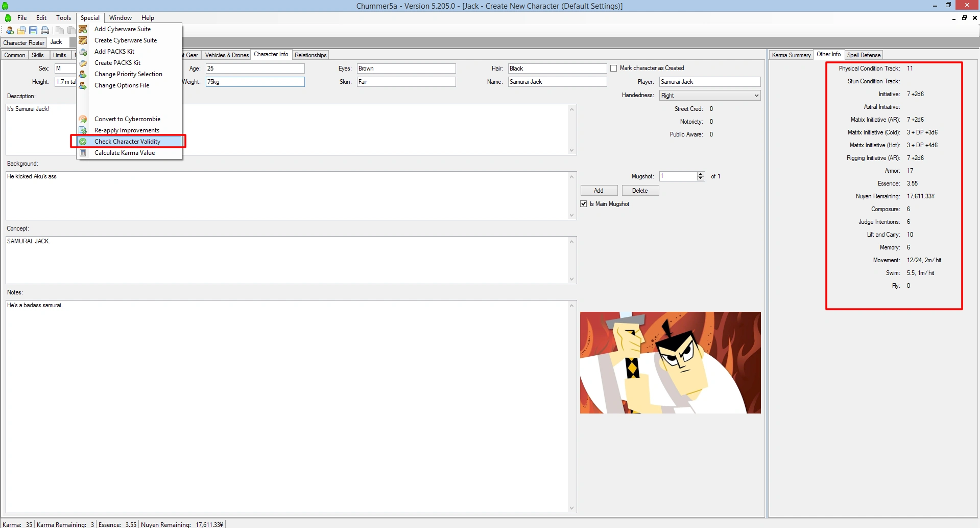Switch to the Common tab
The height and width of the screenshot is (528, 980).
(x=15, y=55)
